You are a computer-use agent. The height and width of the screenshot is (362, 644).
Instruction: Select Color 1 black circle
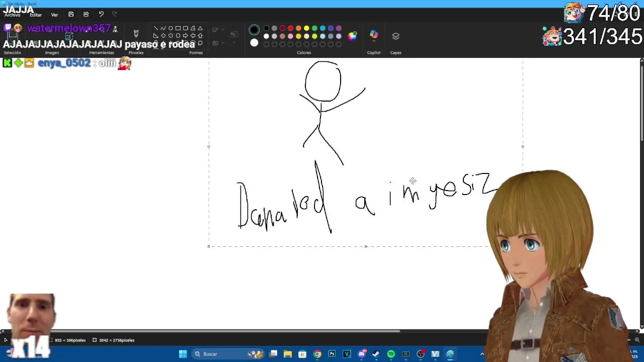point(254,30)
